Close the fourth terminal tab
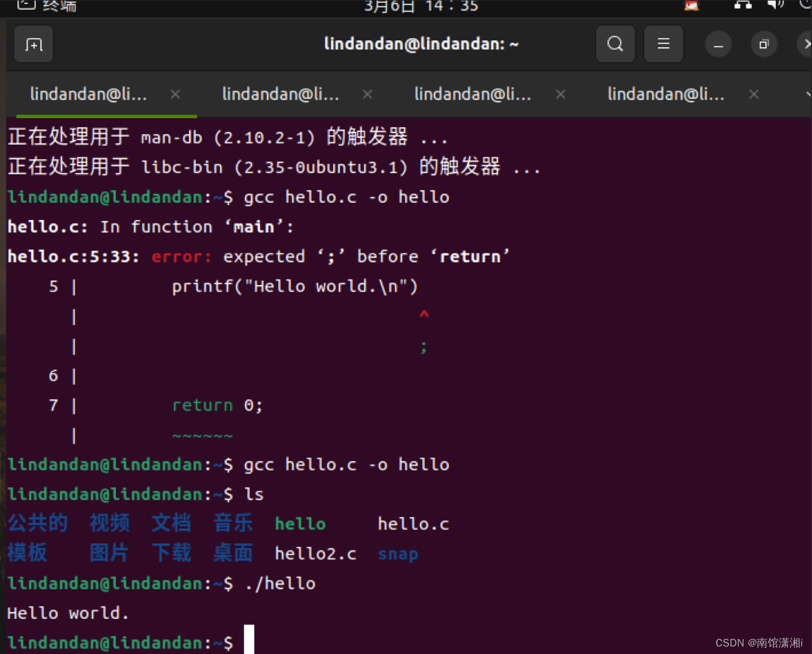The width and height of the screenshot is (812, 654). [754, 94]
